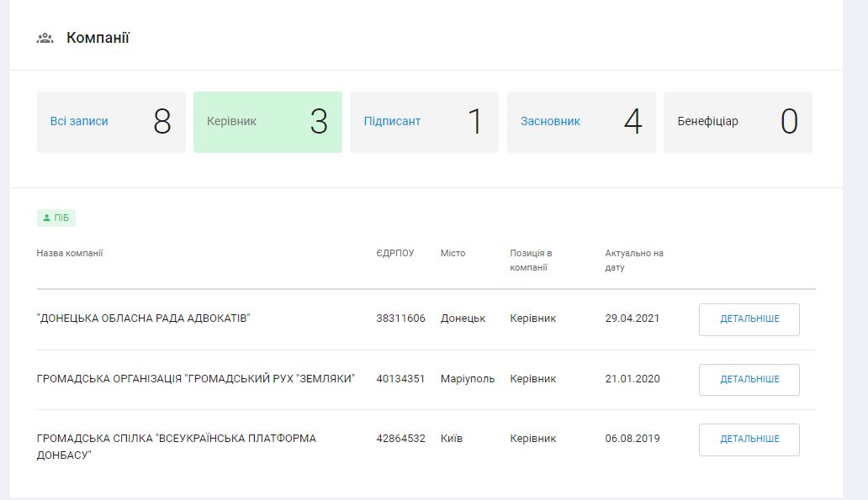This screenshot has width=868, height=500.
Task: Click the Актуально на дату column header
Action: (x=634, y=260)
